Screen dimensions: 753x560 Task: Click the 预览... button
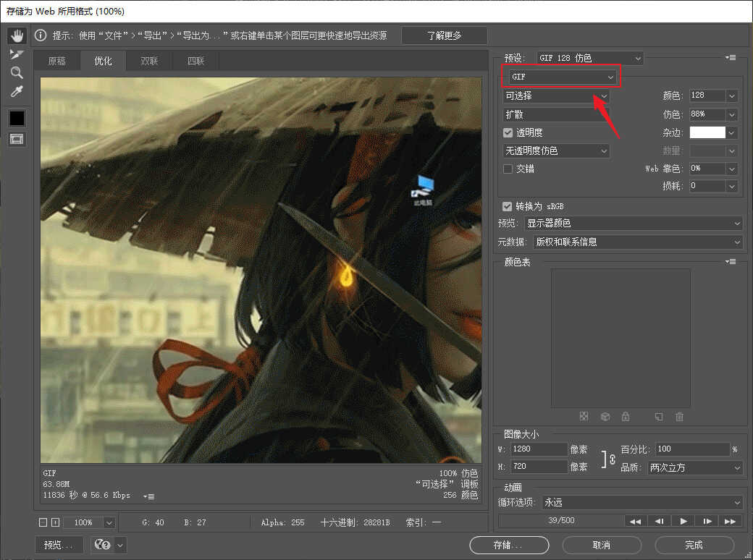point(59,545)
